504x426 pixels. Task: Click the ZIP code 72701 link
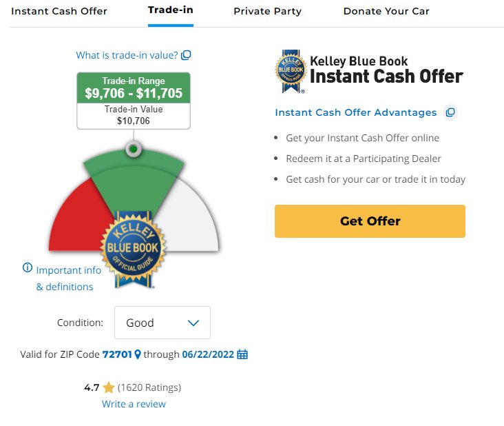(x=117, y=354)
